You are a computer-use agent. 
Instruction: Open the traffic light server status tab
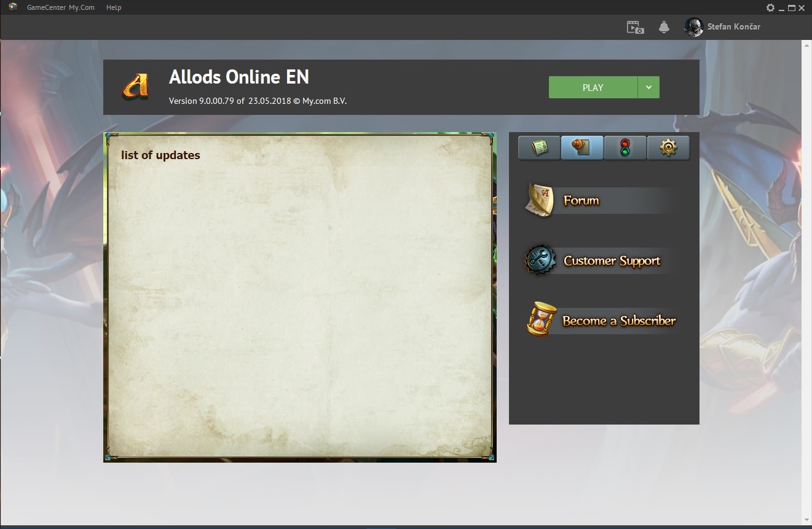pos(625,148)
